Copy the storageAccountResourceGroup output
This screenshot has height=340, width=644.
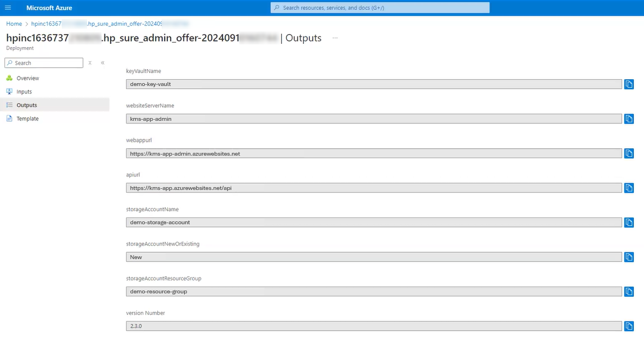click(628, 291)
